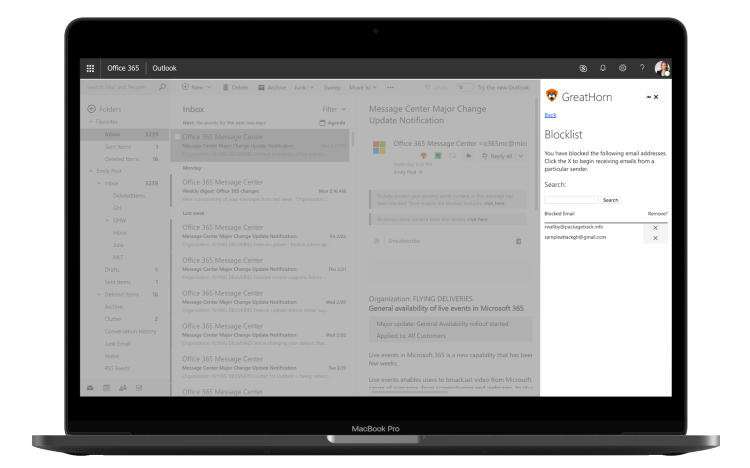Toggle Try the new Outlook switch
Image resolution: width=750 pixels, height=468 pixels.
point(464,88)
